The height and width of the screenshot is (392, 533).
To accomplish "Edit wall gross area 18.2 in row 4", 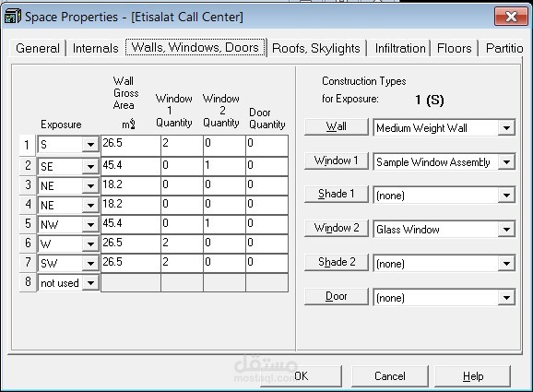I will (x=131, y=205).
